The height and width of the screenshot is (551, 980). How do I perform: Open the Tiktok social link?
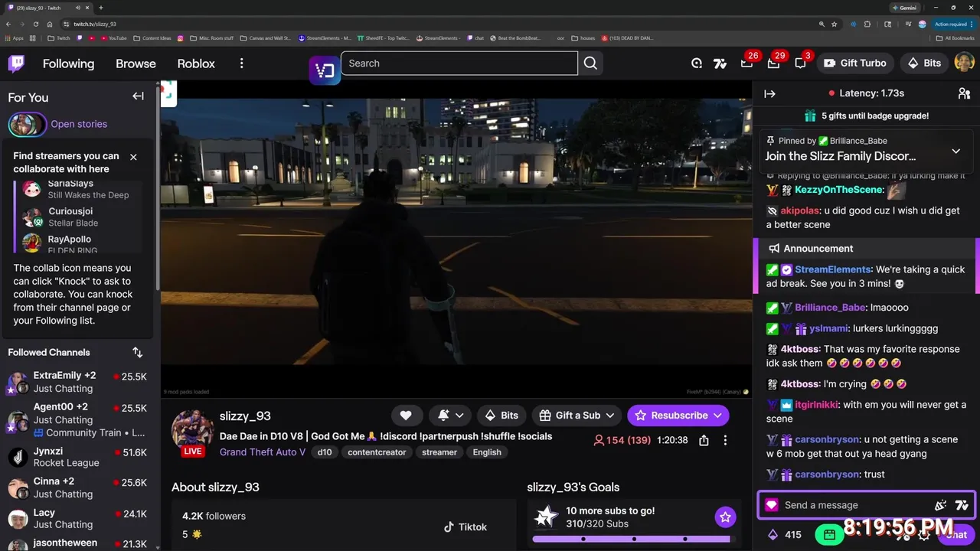coord(465,527)
